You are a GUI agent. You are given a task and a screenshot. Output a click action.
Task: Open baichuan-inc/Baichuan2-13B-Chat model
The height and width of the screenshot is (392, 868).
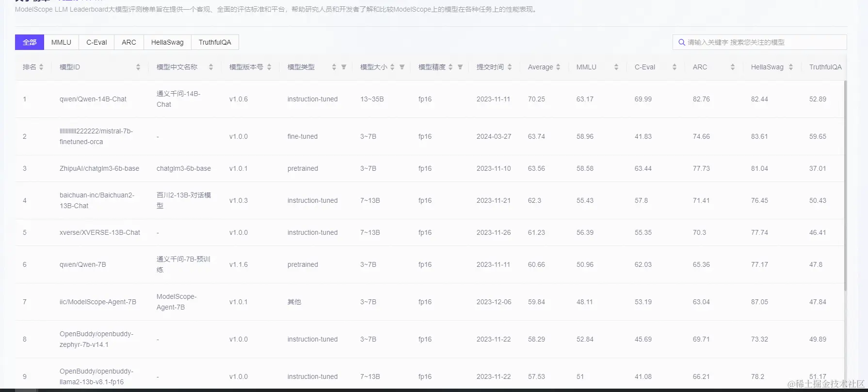click(97, 200)
